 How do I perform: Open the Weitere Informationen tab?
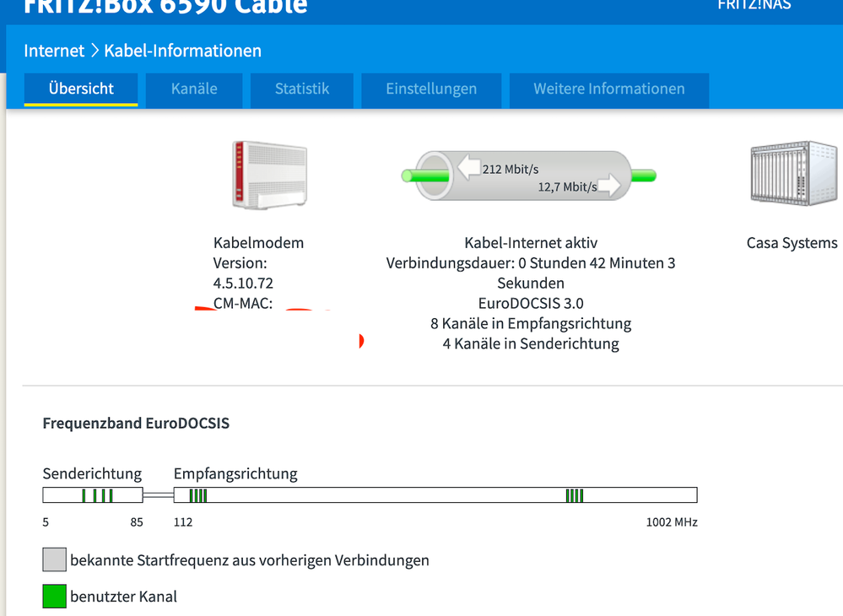[x=609, y=89]
